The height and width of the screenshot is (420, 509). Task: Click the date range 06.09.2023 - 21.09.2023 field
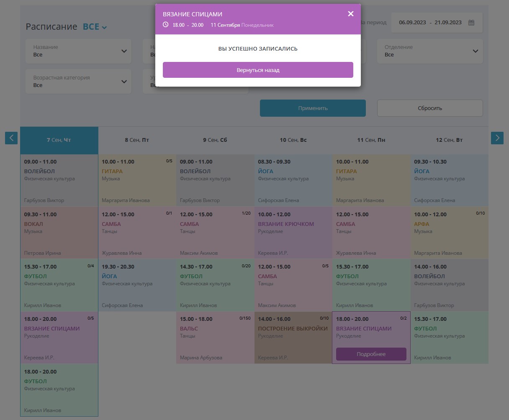point(430,23)
